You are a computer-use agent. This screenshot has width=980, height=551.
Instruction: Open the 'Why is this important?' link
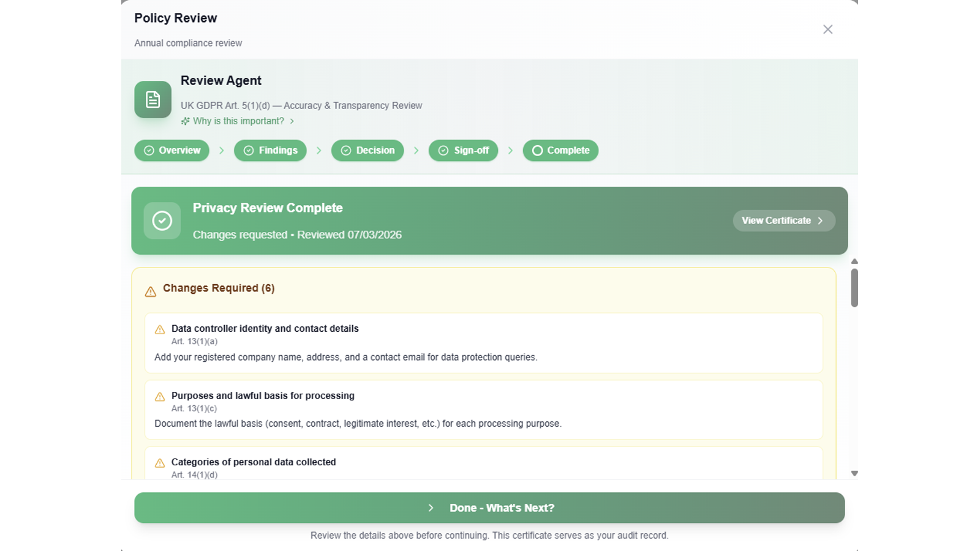click(x=238, y=121)
